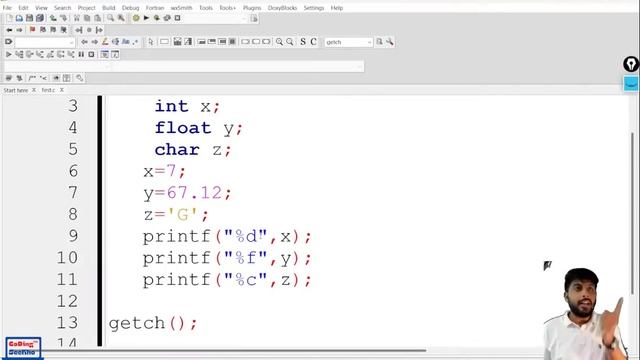The height and width of the screenshot is (360, 640).
Task: Open the Help menu
Action: click(337, 8)
